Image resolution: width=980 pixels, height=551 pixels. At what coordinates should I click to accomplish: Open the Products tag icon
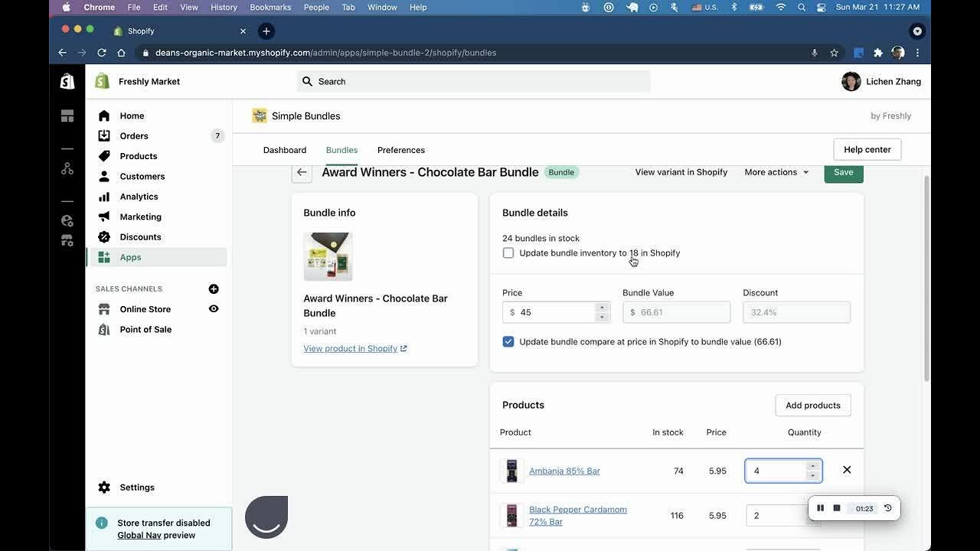click(x=104, y=156)
